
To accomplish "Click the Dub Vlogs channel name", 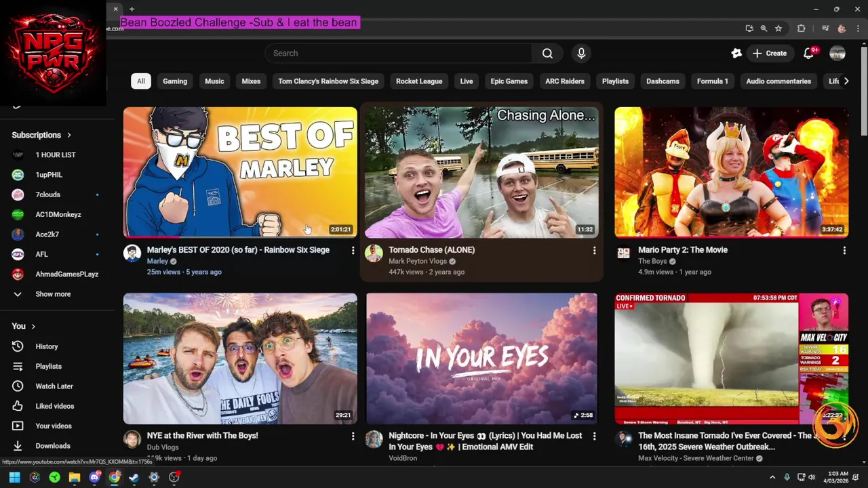I will pos(163,447).
